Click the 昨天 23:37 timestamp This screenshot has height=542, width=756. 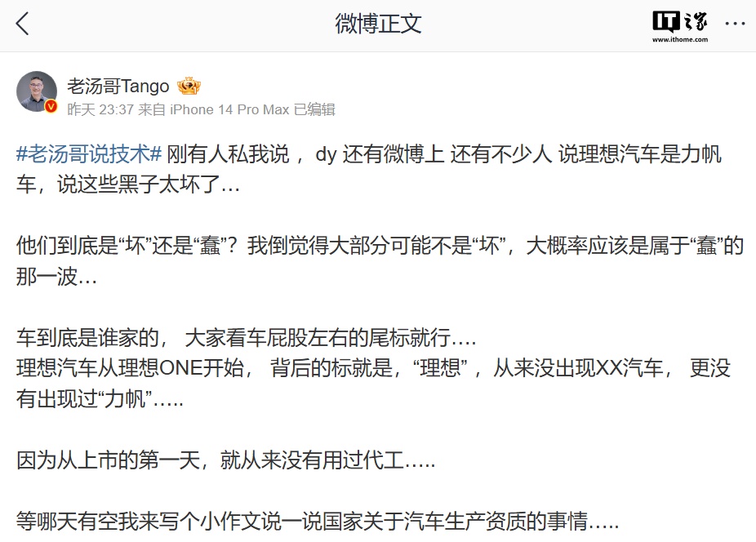(100, 109)
